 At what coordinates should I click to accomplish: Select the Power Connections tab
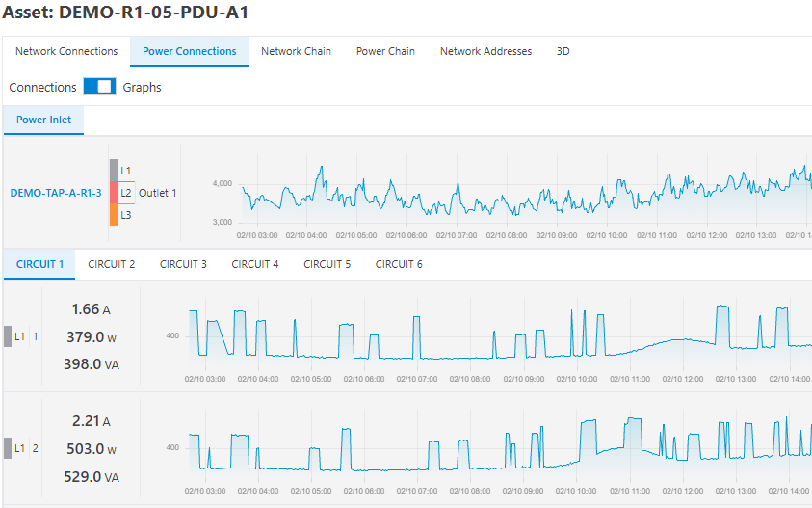coord(189,51)
